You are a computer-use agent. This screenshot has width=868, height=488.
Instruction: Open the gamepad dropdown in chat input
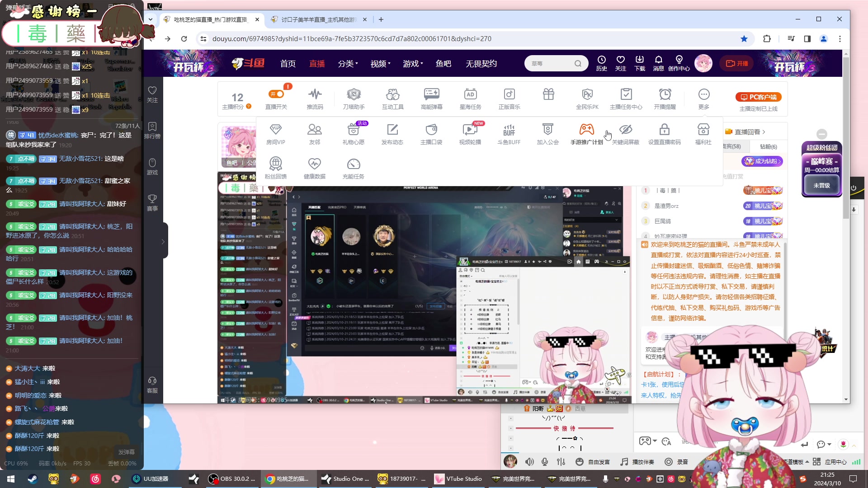(x=647, y=441)
